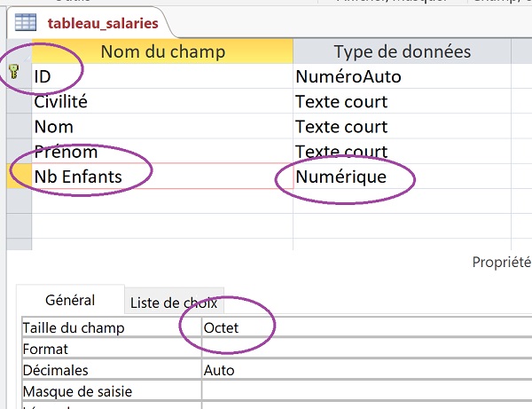Click the Texte court type for Nom
Viewport: 532px width, 409px height.
coord(402,126)
